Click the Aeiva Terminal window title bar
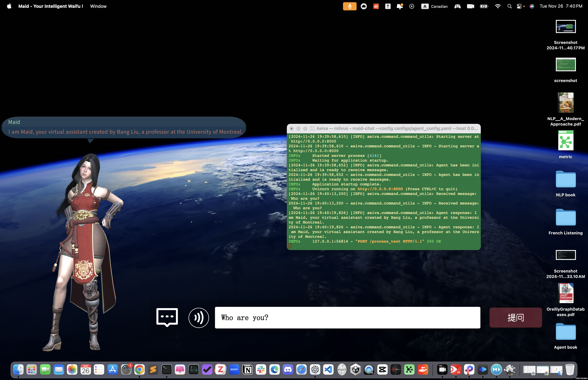 (384, 129)
